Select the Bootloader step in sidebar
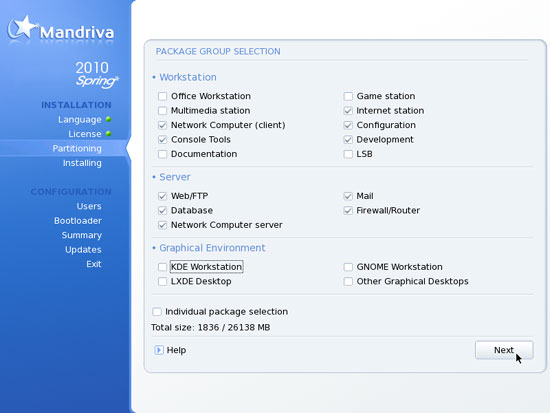Viewport: 550px width, 413px height. 78,221
